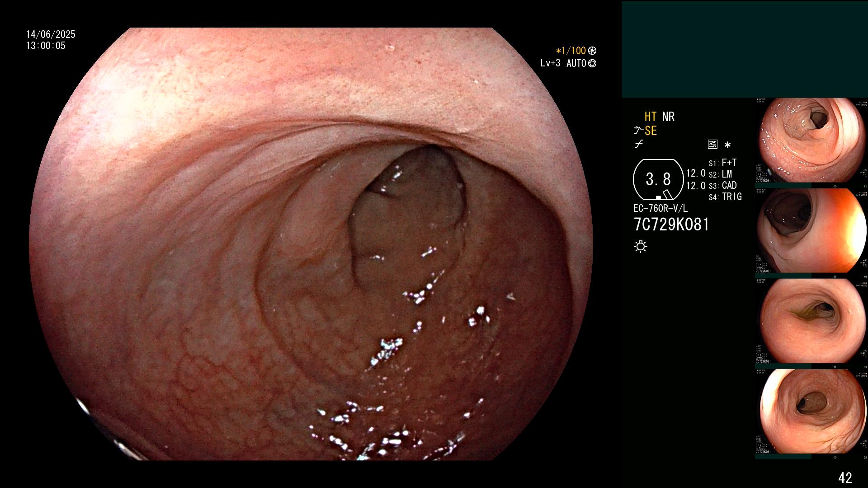Image resolution: width=868 pixels, height=488 pixels.
Task: Click the yellow SE label
Action: (651, 131)
